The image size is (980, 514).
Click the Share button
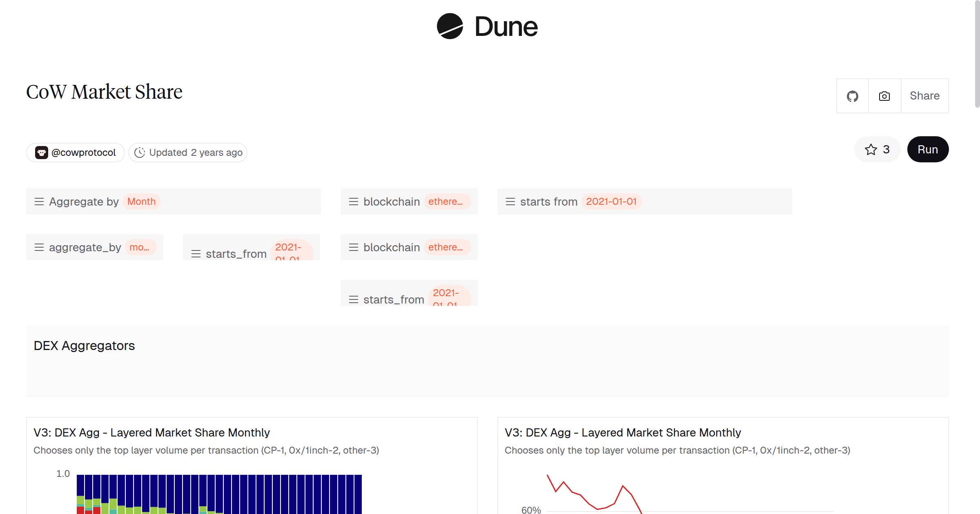924,96
